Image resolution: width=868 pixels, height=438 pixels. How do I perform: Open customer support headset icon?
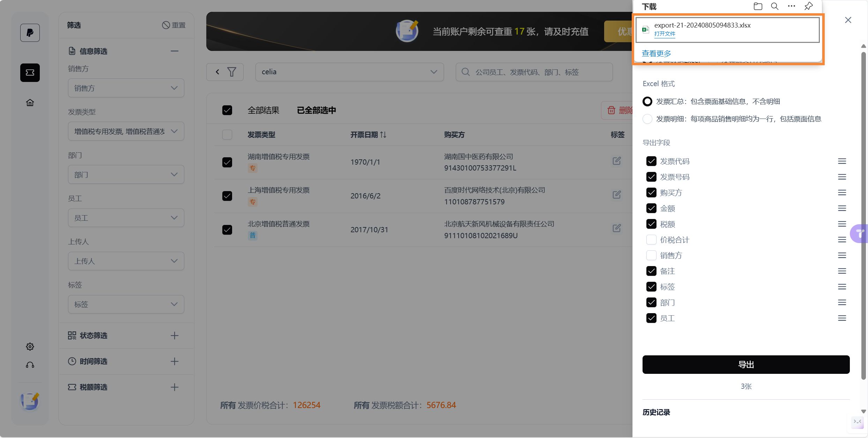point(30,365)
